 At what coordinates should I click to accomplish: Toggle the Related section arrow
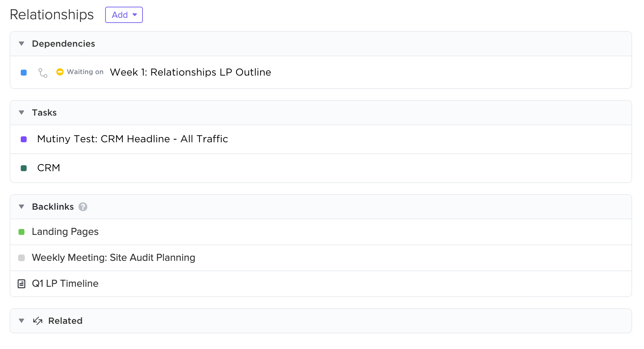pyautogui.click(x=21, y=321)
